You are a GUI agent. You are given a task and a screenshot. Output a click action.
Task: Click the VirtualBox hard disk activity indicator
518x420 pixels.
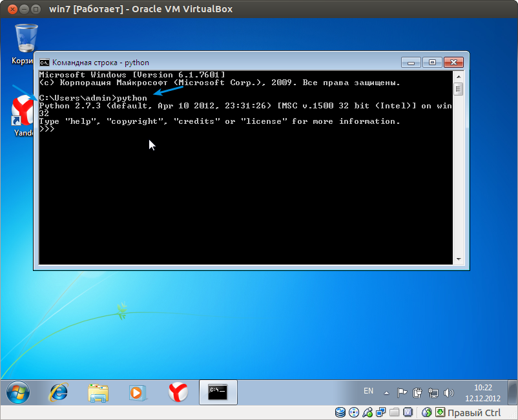pos(340,412)
